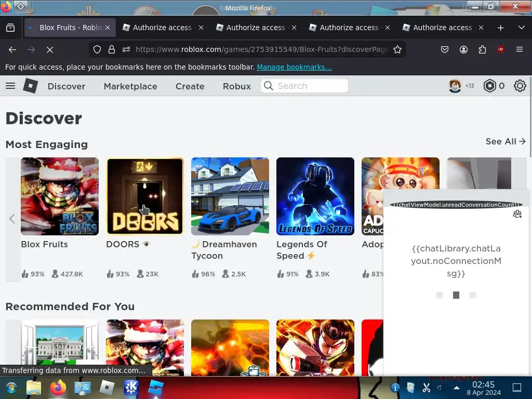Open Roblox Studio taskbar icon
The height and width of the screenshot is (399, 532).
click(x=156, y=388)
